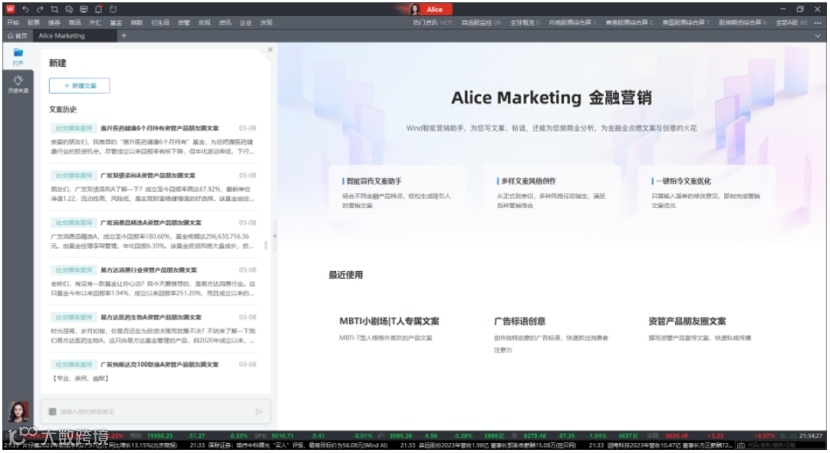Open 易方达消费行业 history entry
Image resolution: width=830 pixels, height=453 pixels.
tap(153, 282)
